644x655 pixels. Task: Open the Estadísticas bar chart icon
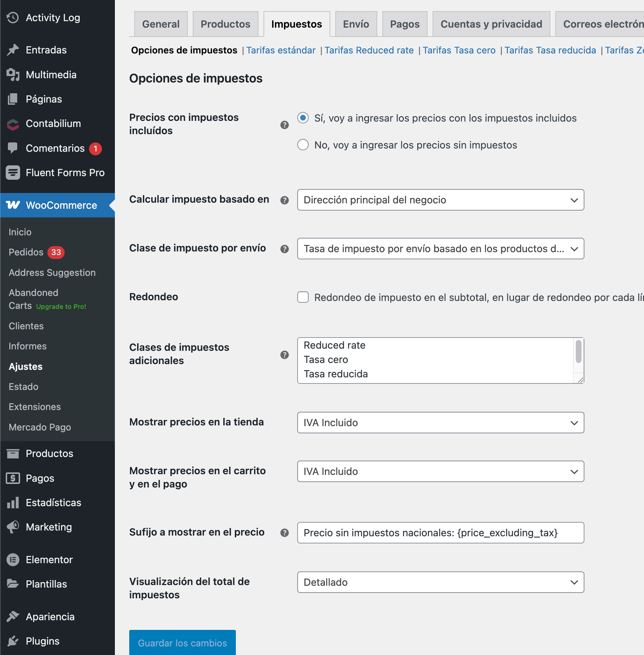13,503
